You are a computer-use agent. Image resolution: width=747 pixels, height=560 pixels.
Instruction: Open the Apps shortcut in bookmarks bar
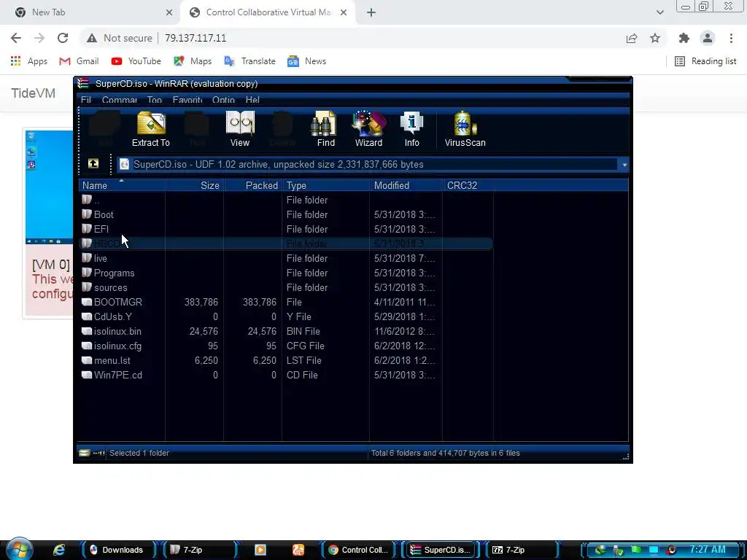pos(29,61)
